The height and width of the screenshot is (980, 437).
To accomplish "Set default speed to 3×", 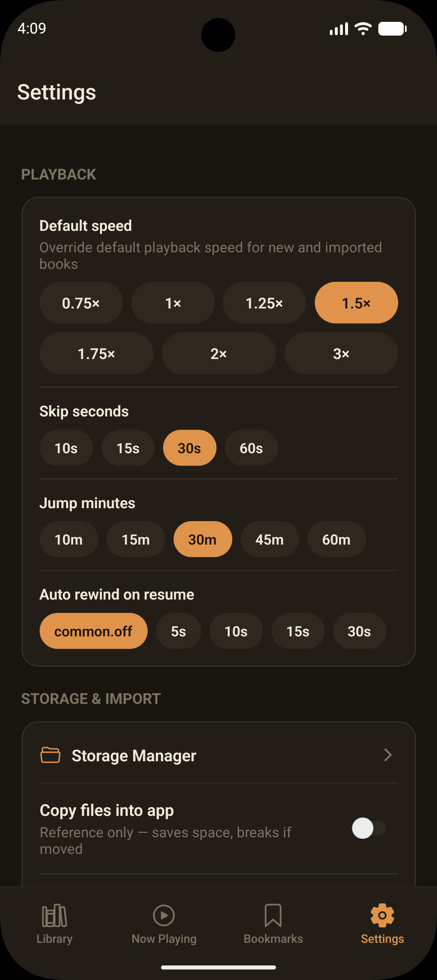I will [341, 353].
